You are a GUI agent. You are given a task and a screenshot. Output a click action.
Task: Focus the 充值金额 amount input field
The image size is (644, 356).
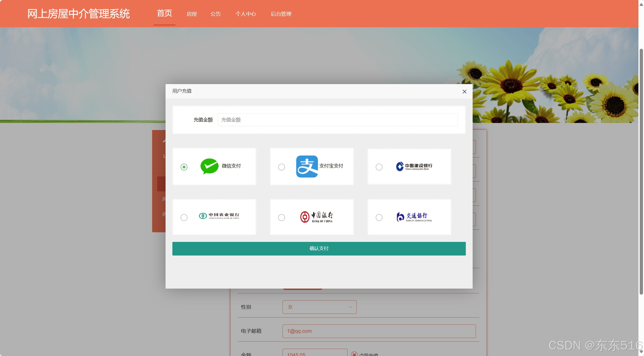pos(337,120)
